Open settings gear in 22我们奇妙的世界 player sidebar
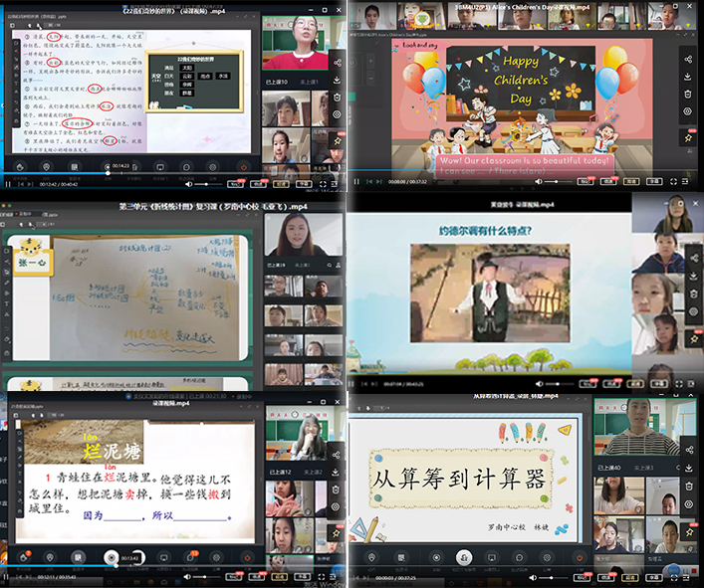This screenshot has width=704, height=588. click(338, 114)
